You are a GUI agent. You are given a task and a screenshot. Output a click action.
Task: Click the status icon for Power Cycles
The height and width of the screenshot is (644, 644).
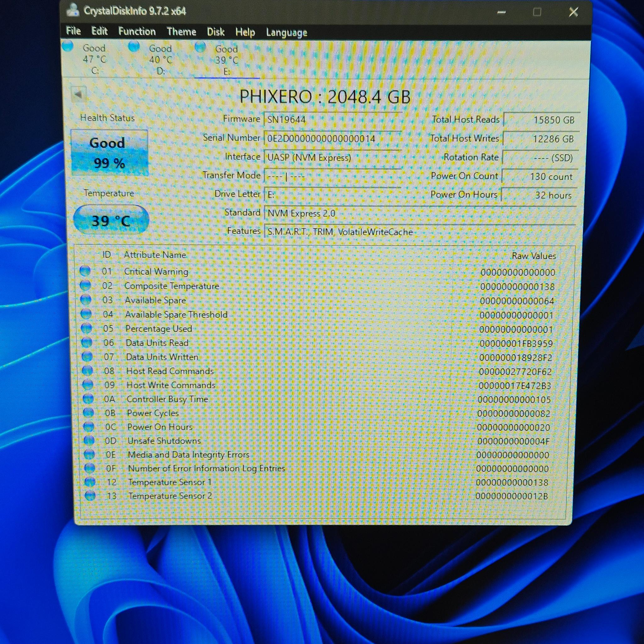pyautogui.click(x=88, y=413)
